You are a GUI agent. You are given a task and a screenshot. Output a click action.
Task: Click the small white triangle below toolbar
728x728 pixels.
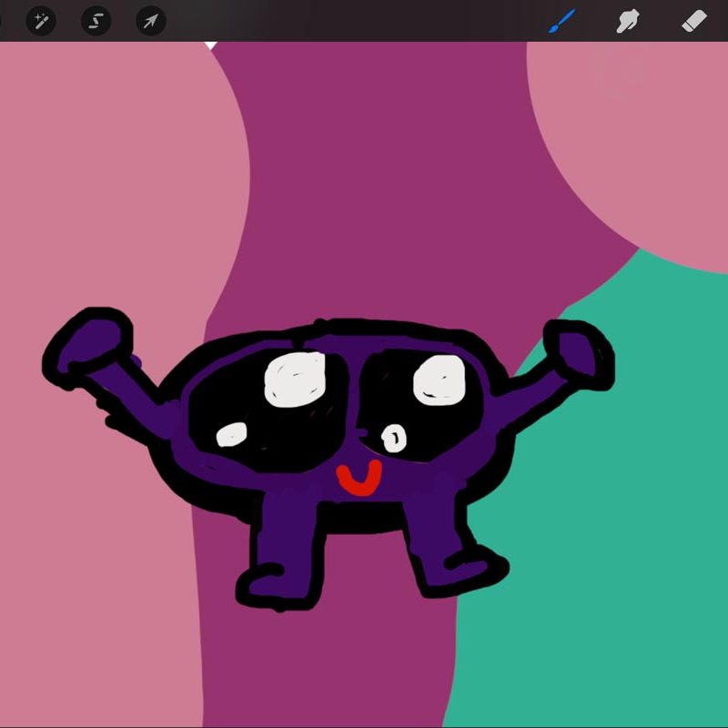click(x=212, y=45)
